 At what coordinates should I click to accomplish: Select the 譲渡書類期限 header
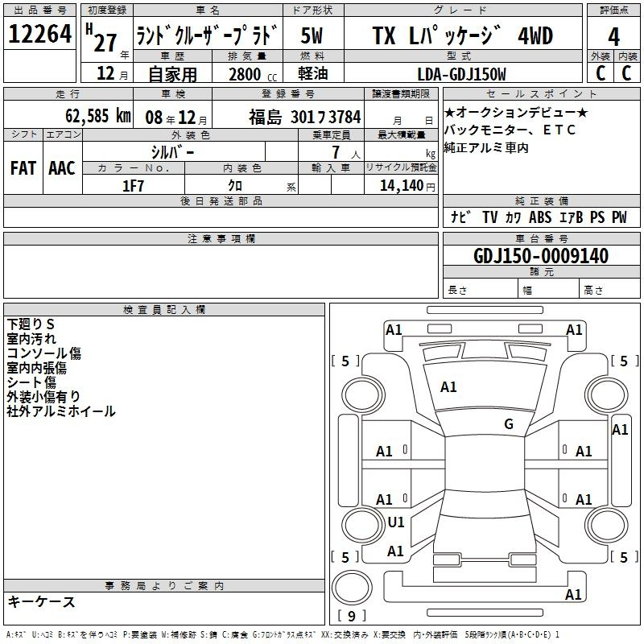(401, 93)
